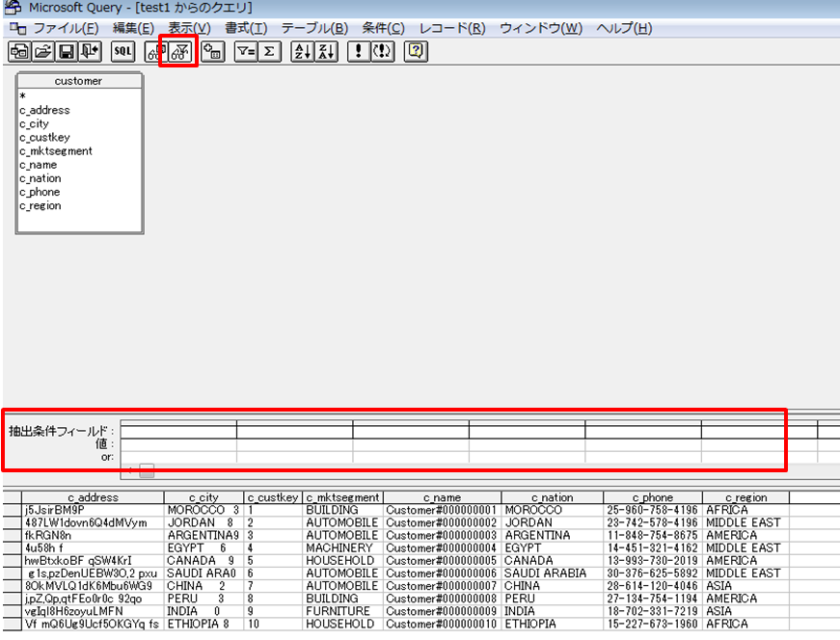Image resolution: width=840 pixels, height=640 pixels.
Task: Select c_nation in the customer field list
Action: click(x=41, y=178)
